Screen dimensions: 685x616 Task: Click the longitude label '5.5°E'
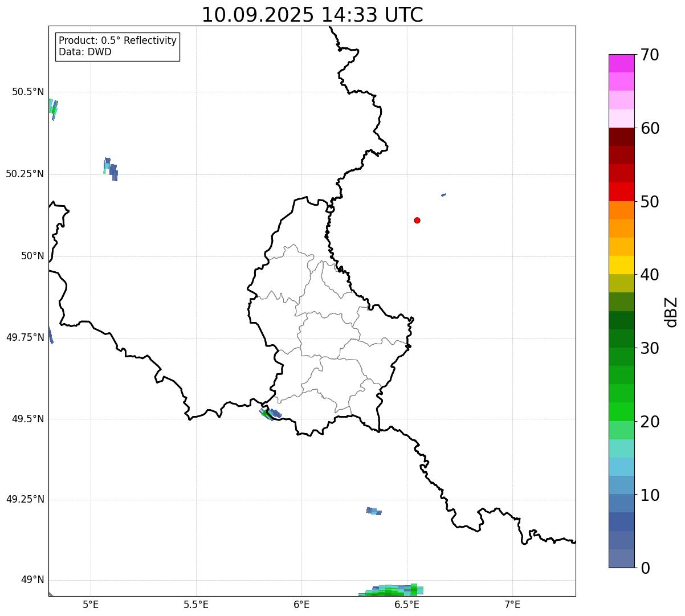(196, 604)
